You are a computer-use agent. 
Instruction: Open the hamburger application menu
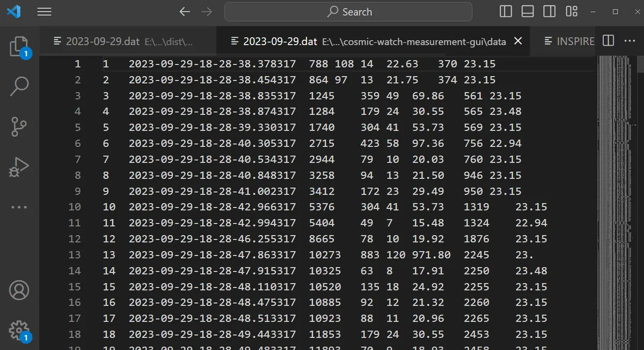[x=44, y=12]
